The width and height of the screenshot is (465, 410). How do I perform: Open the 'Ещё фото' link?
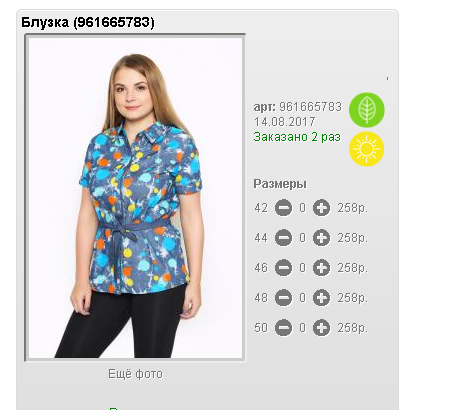(x=135, y=374)
